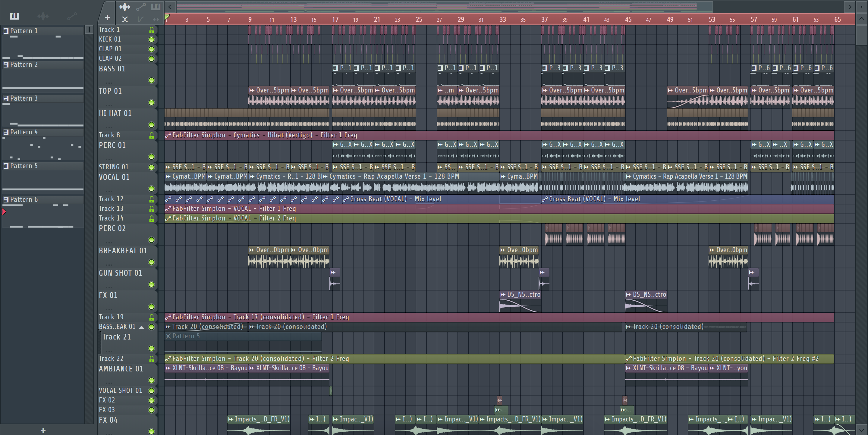Open the first DS_NS..ctro clip menu on FX 01
The image size is (868, 435).
[x=503, y=295]
